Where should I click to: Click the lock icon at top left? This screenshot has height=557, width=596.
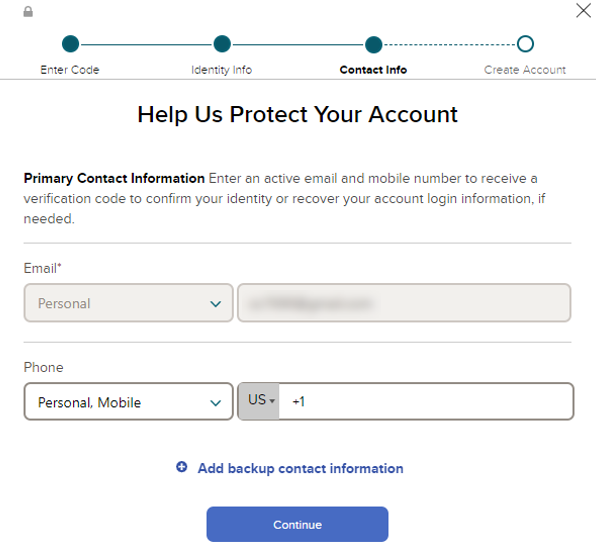click(28, 12)
